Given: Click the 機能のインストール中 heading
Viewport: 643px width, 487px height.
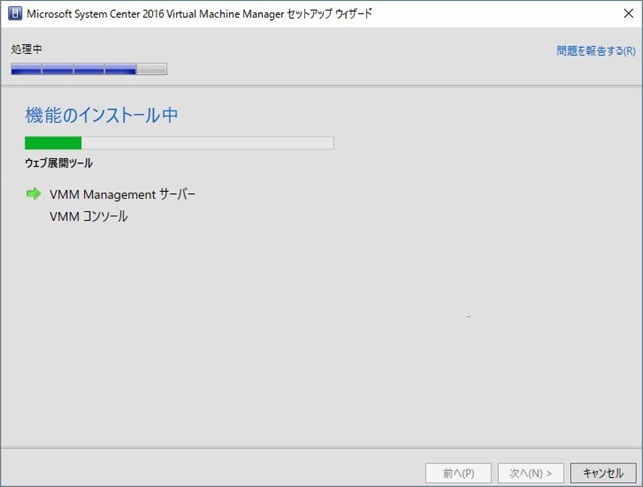Looking at the screenshot, I should [x=101, y=115].
